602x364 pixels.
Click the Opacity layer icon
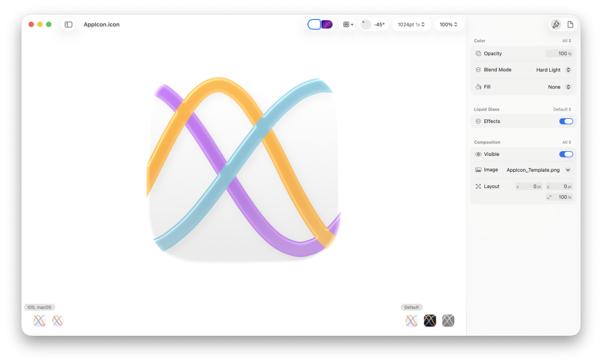click(479, 54)
